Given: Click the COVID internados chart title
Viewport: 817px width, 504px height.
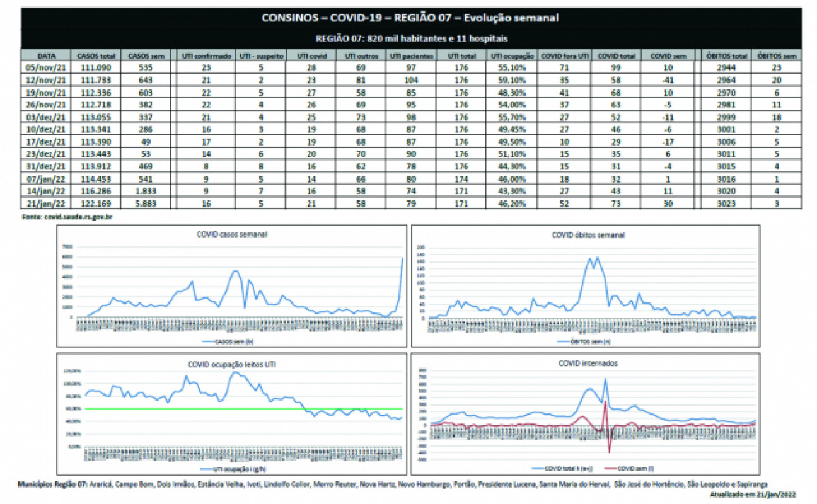Looking at the screenshot, I should pos(588,364).
